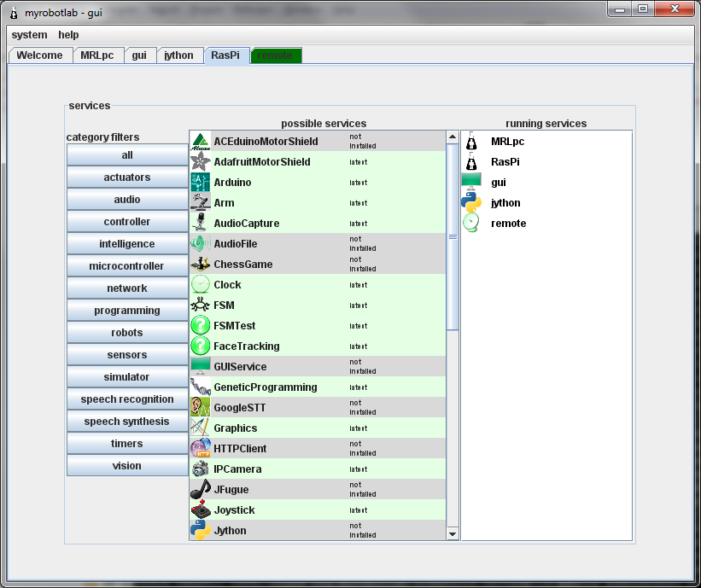
Task: Click the ChessGame chess piece icon
Action: (201, 264)
